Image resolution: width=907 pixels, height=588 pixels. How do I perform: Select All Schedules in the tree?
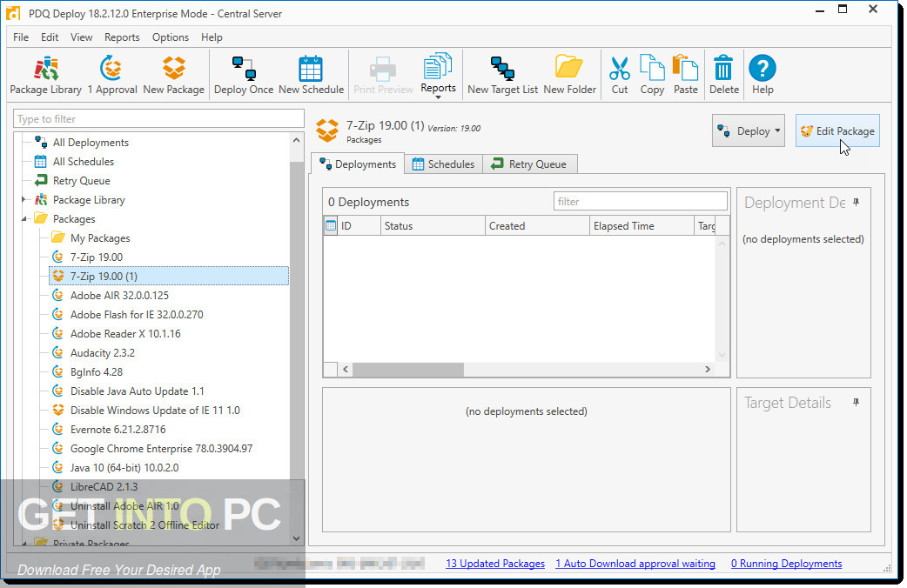click(84, 161)
